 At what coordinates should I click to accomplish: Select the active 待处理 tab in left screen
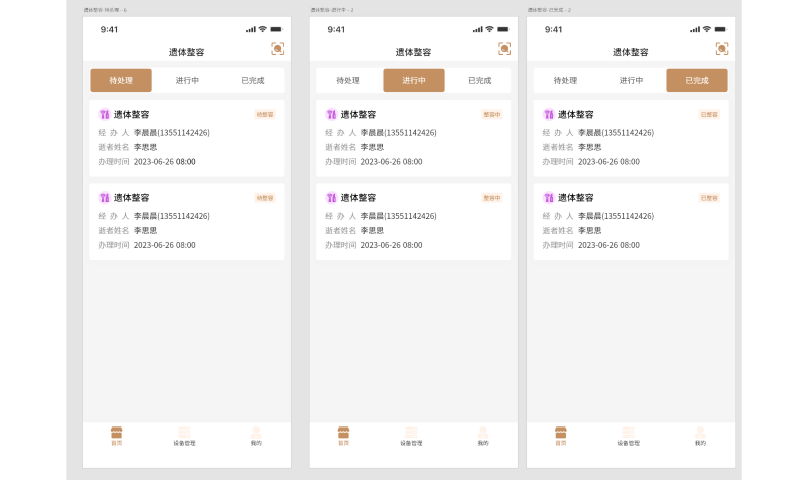[x=121, y=80]
